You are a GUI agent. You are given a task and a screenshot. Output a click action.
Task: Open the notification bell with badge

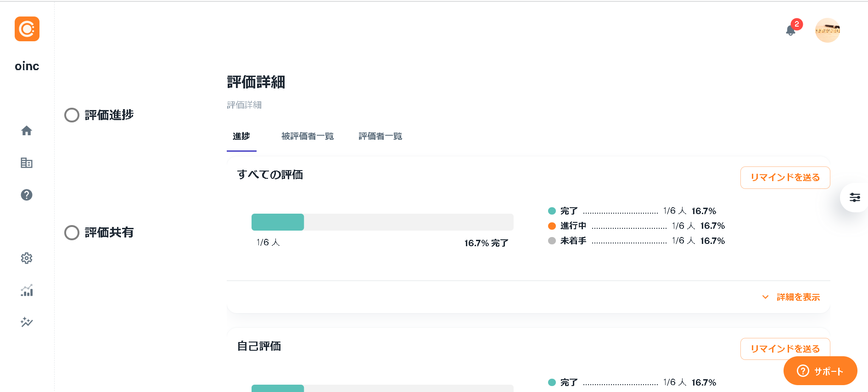791,30
